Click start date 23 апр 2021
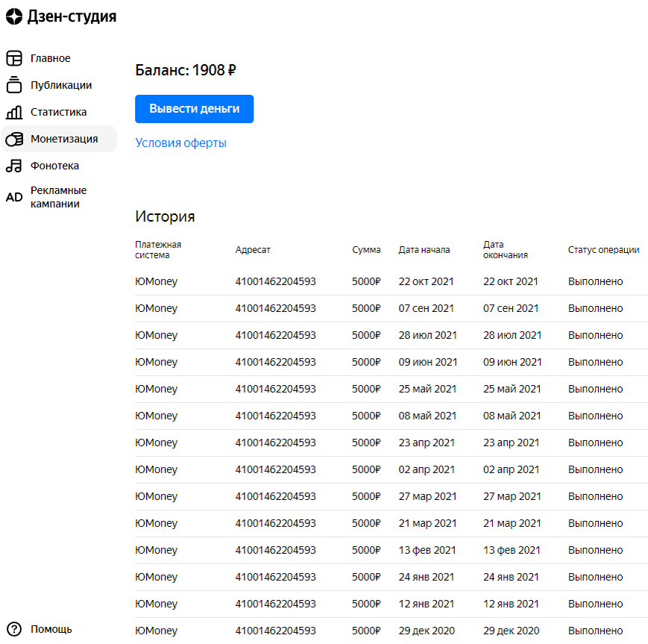This screenshot has width=648, height=644. 427,443
